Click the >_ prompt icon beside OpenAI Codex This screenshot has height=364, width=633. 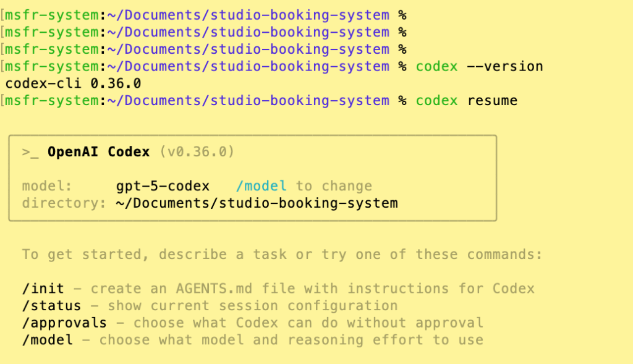[x=30, y=152]
